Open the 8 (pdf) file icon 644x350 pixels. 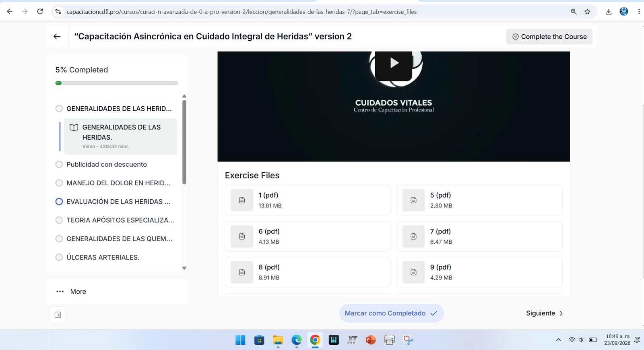[242, 272]
